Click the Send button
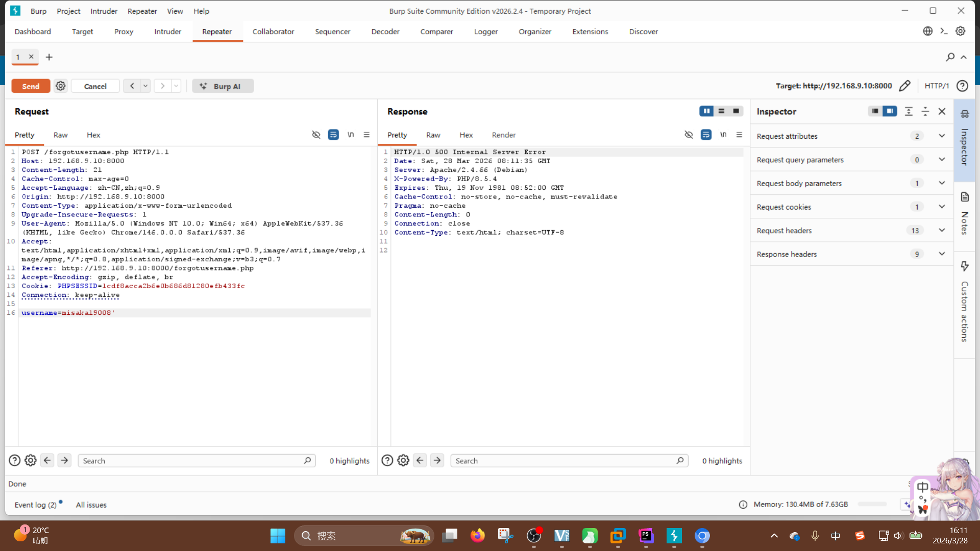The image size is (980, 551). coord(31,86)
